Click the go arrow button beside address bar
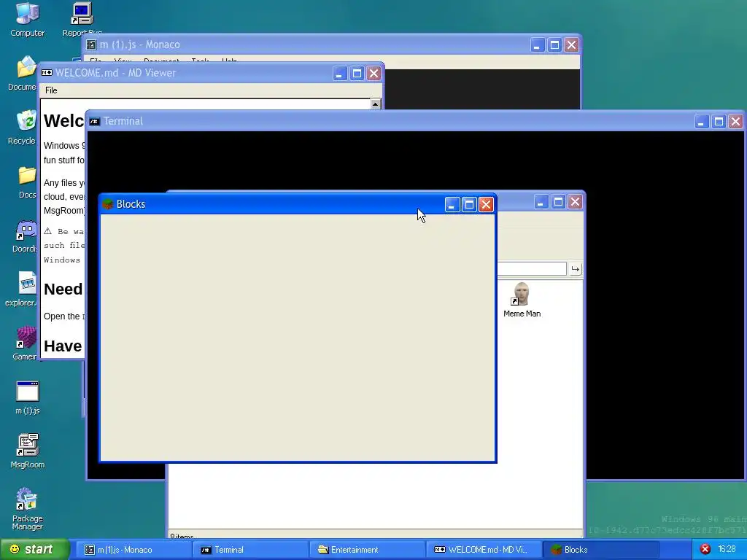Screen dimensions: 747x560 [x=576, y=269]
